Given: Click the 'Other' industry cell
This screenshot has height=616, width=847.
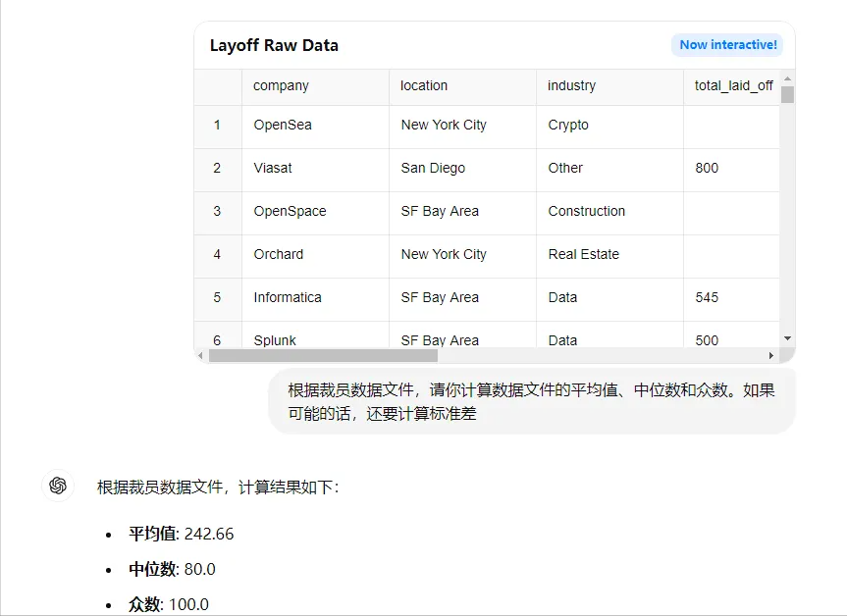Looking at the screenshot, I should click(609, 169).
